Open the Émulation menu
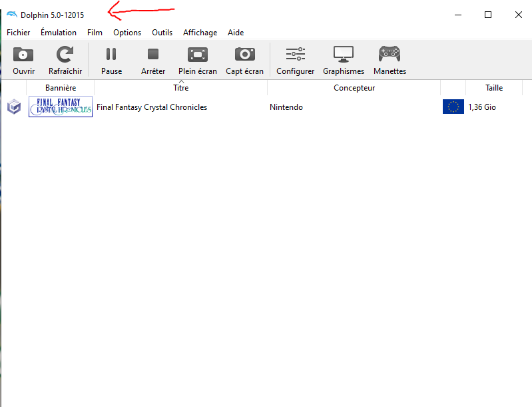Viewport: 532px width, 407px height. tap(59, 33)
